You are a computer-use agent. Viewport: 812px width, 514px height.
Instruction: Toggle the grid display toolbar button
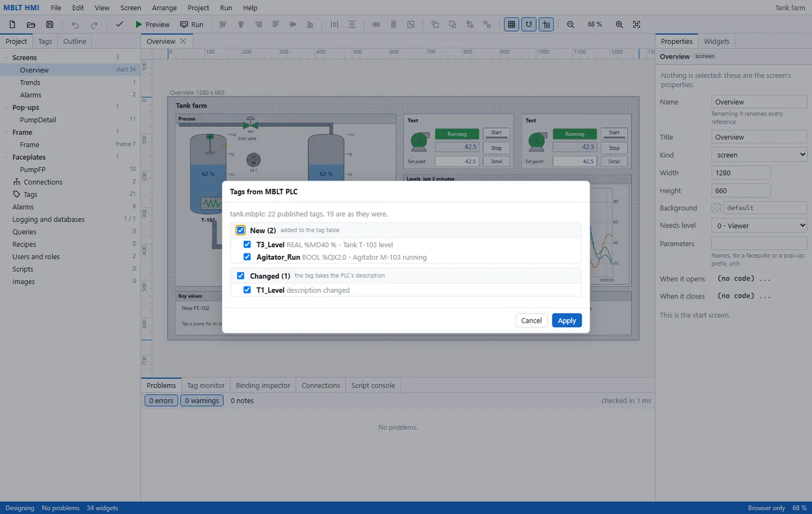point(511,25)
